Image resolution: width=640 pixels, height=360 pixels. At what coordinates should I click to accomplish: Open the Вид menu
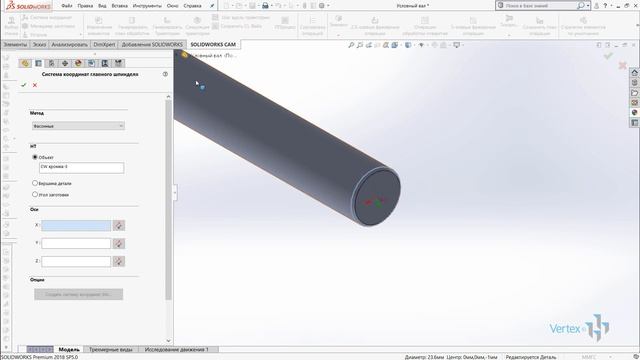click(102, 6)
